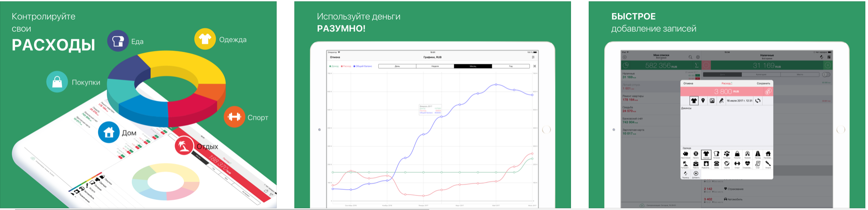Viewport: 868px width, 210px height.
Task: Click the teal Покупки shopping bag icon
Action: point(57,82)
